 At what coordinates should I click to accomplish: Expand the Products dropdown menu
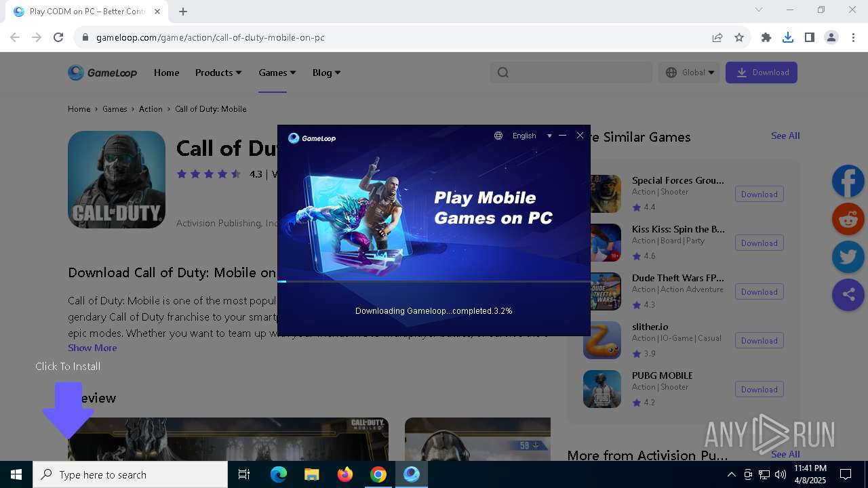point(218,73)
